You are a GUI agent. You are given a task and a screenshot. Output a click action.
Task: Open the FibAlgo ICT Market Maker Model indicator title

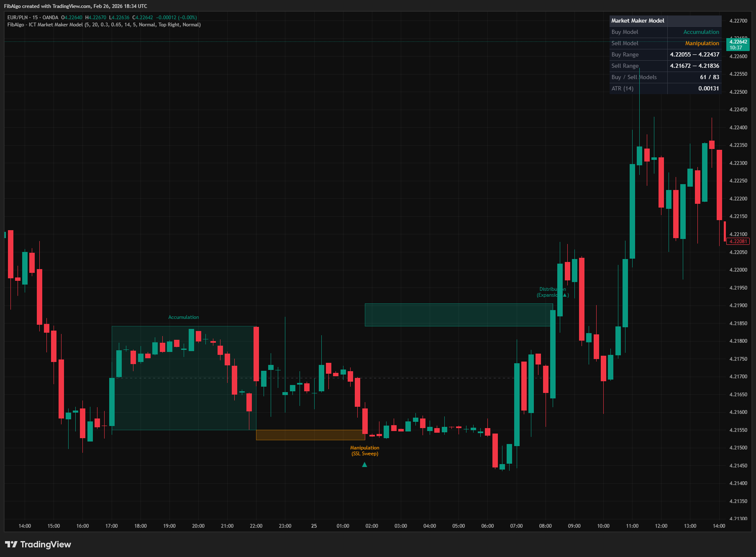point(103,25)
